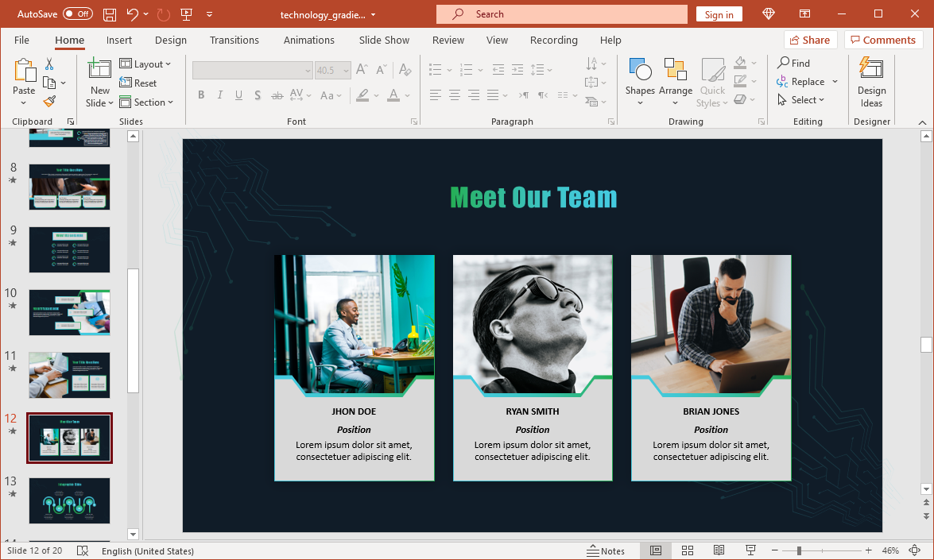Open the Transitions tab
This screenshot has height=560, width=934.
tap(234, 40)
